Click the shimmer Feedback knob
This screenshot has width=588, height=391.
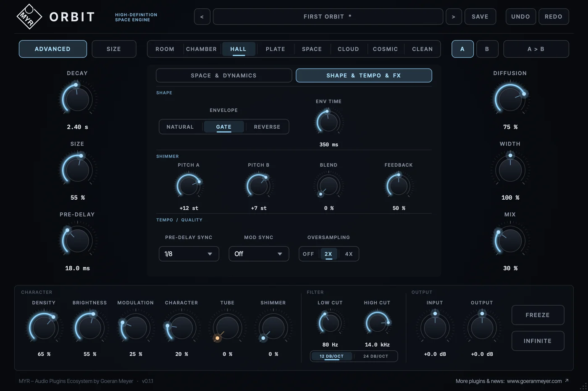[398, 186]
